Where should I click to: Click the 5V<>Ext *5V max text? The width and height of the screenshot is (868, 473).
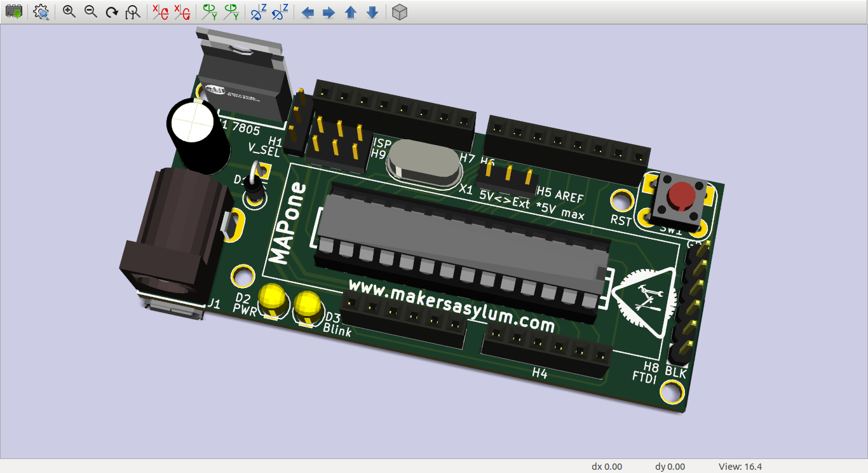532,205
